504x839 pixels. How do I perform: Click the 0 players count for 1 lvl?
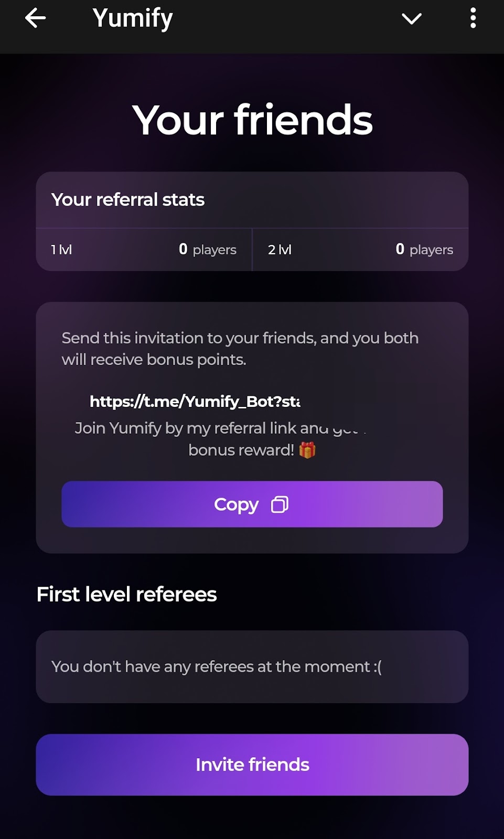click(x=208, y=250)
